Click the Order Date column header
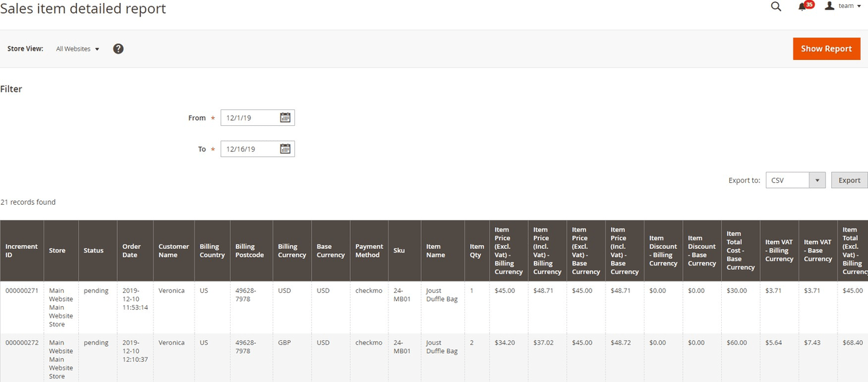This screenshot has height=382, width=868. point(132,250)
